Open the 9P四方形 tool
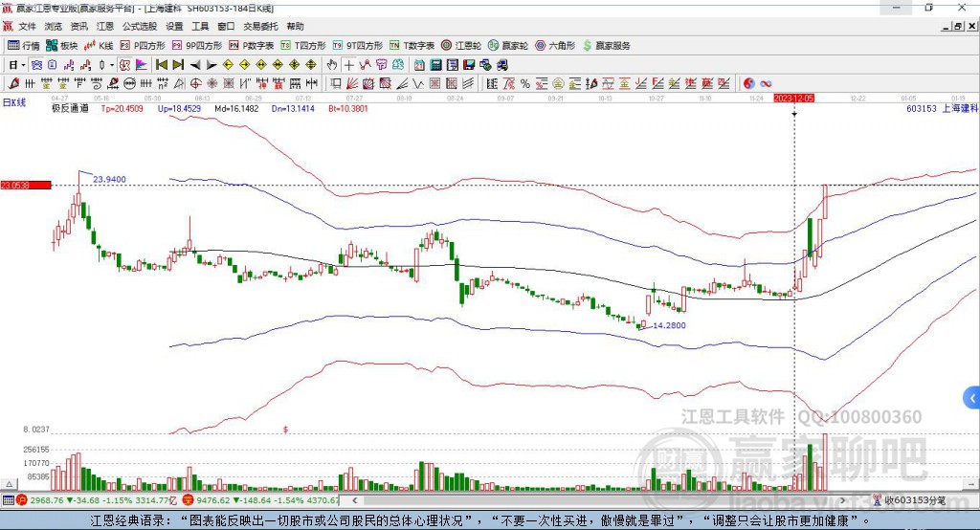Screen dimensions: 980x530 click(x=197, y=46)
